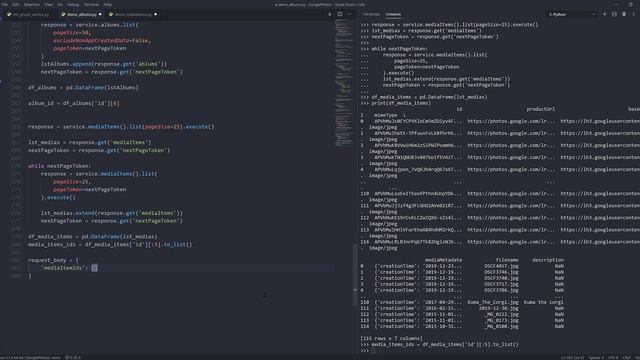640x360 pixels.
Task: Click 'productUrl' column header in terminal
Action: (x=540, y=109)
